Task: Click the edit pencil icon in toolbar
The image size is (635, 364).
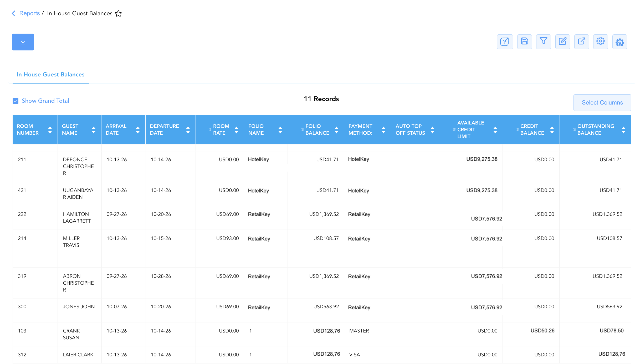Action: pos(562,42)
